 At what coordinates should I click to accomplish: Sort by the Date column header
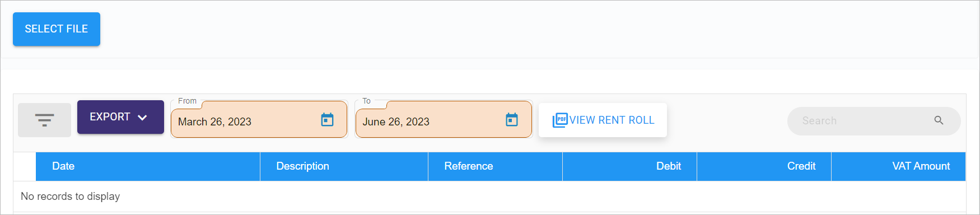tap(63, 166)
